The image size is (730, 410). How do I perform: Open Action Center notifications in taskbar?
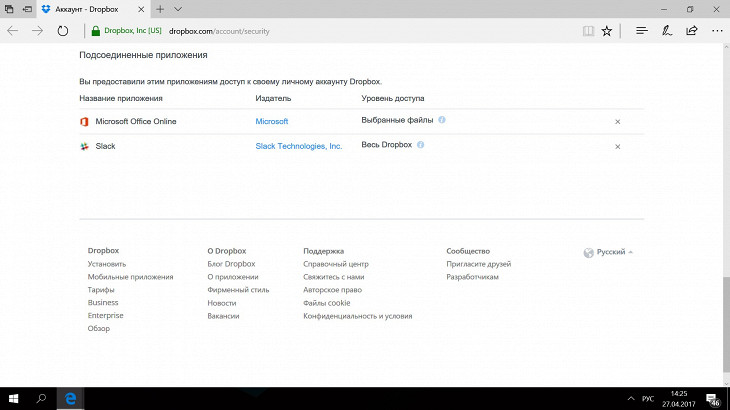click(x=713, y=399)
